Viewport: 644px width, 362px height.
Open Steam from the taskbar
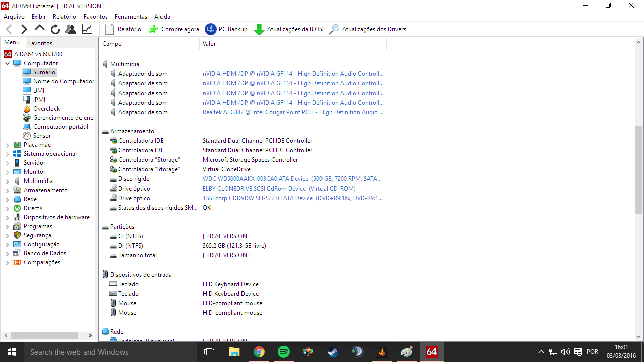point(333,352)
